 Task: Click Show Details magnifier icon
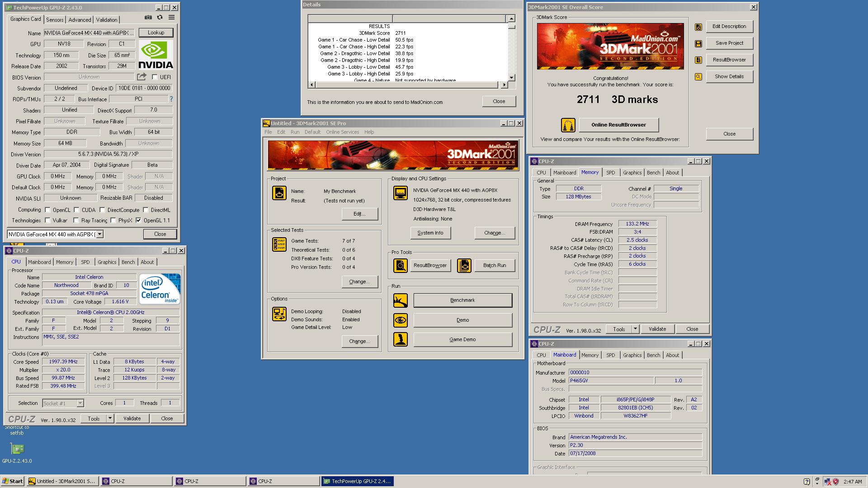[x=698, y=77]
